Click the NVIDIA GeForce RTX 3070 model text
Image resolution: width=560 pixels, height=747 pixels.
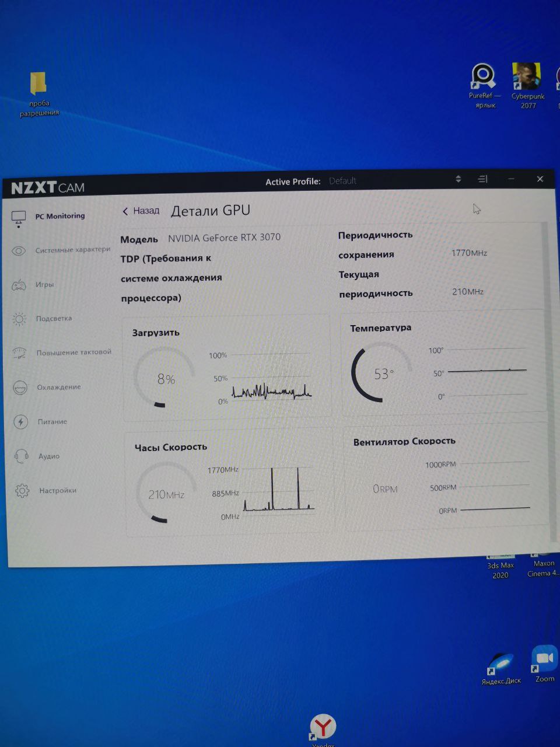pos(224,238)
